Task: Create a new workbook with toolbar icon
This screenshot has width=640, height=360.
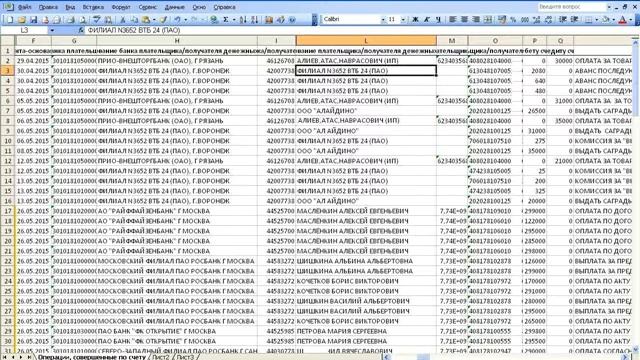Action: [10, 20]
